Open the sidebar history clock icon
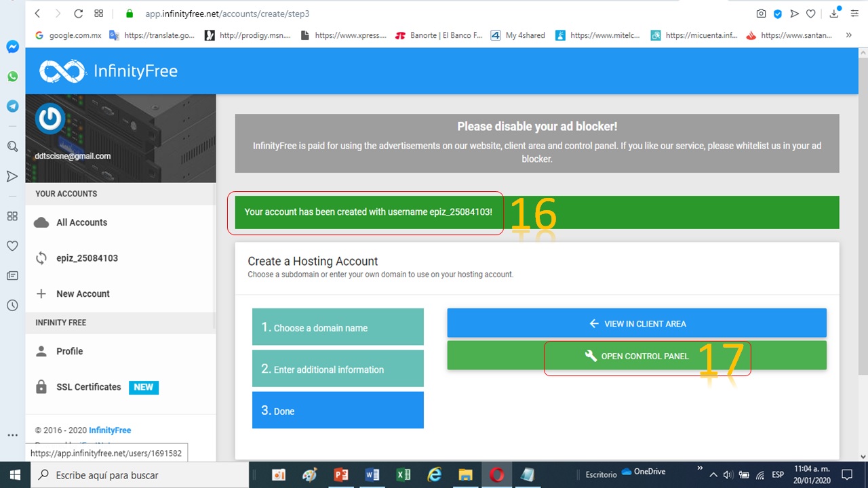This screenshot has width=868, height=488. 12,306
